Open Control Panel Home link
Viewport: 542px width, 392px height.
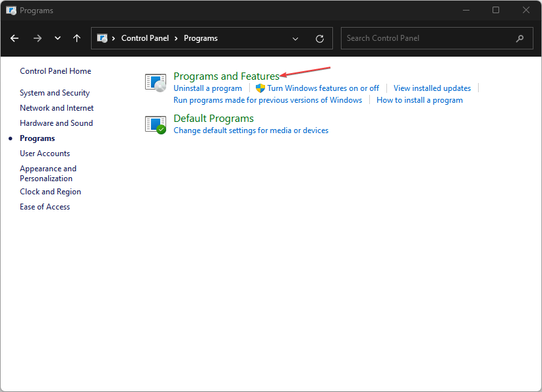(x=55, y=71)
